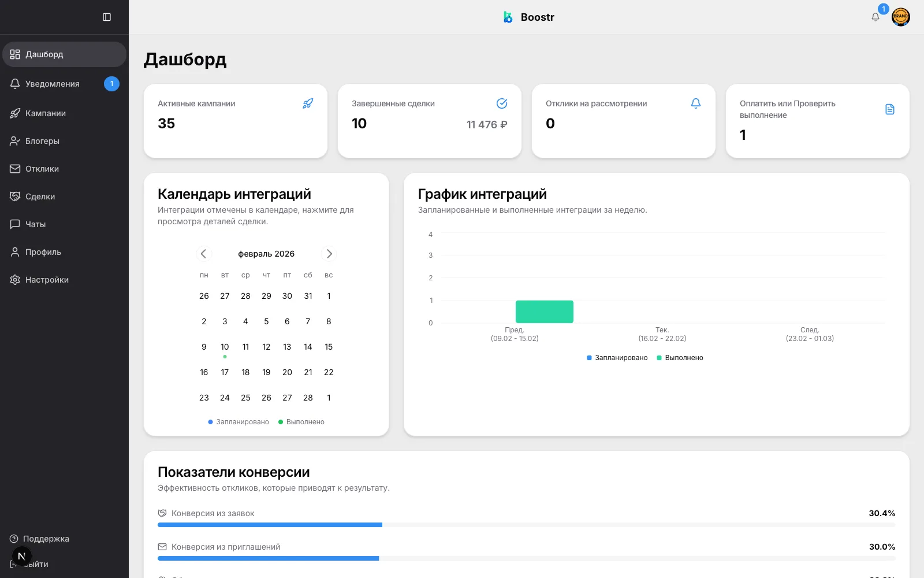Open the BRAND profile avatar menu
Viewport: 924px width, 578px height.
(901, 17)
